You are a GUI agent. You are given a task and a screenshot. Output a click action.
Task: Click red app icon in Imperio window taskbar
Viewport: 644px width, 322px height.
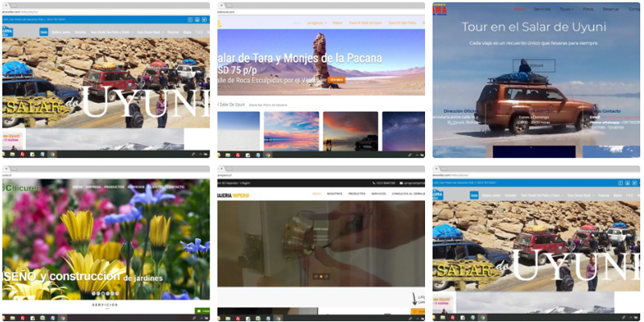click(237, 318)
